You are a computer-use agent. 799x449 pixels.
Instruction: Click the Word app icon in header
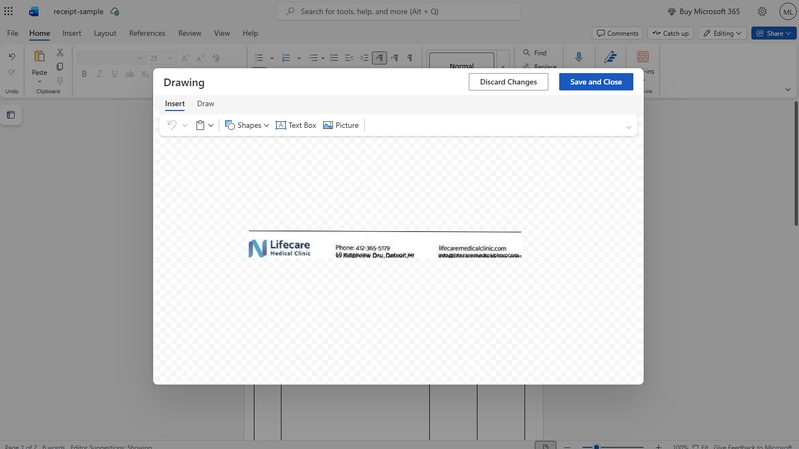(34, 11)
